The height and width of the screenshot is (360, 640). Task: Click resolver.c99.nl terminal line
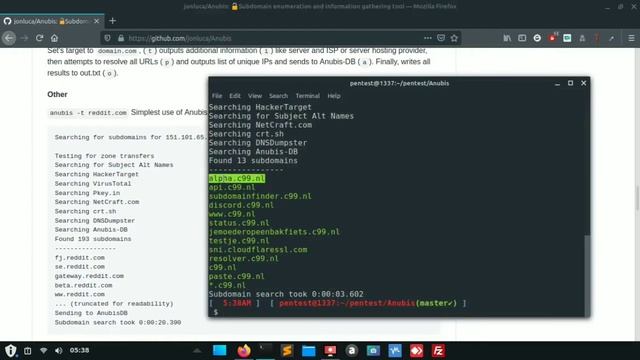[244, 259]
